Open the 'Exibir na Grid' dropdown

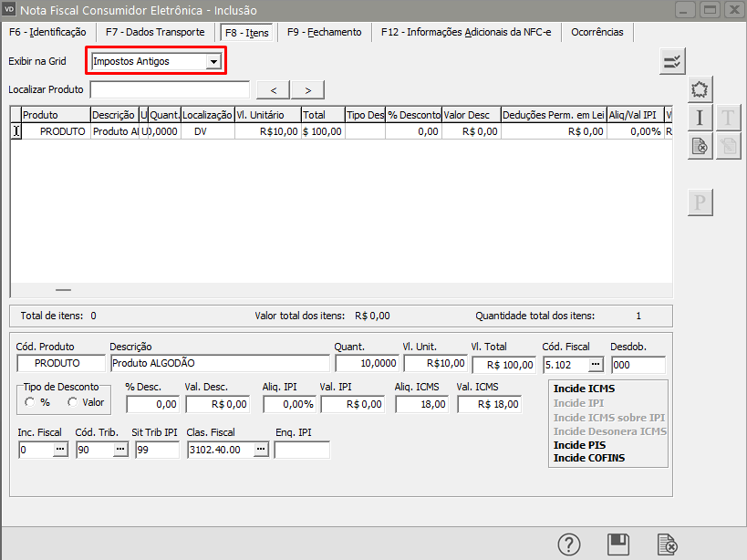coord(213,62)
